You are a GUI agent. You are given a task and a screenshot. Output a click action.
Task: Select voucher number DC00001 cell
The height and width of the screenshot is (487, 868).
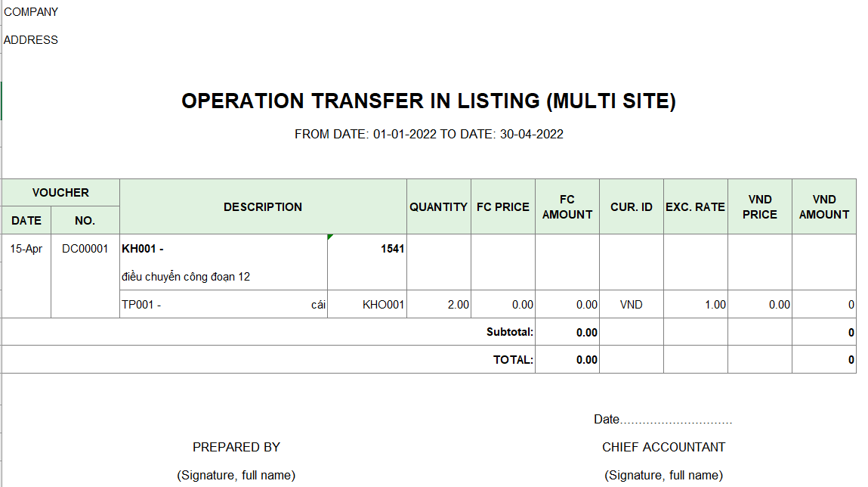[x=85, y=249]
